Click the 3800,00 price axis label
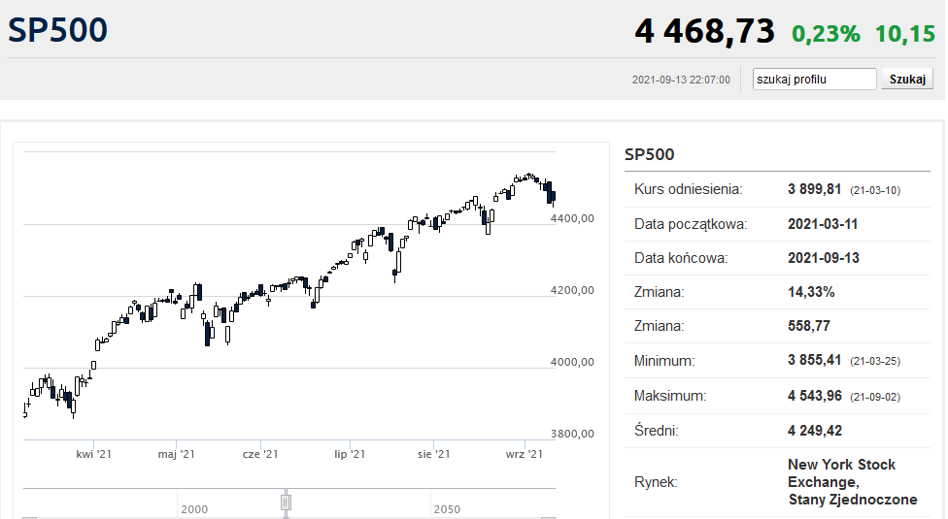The image size is (948, 519). click(573, 434)
